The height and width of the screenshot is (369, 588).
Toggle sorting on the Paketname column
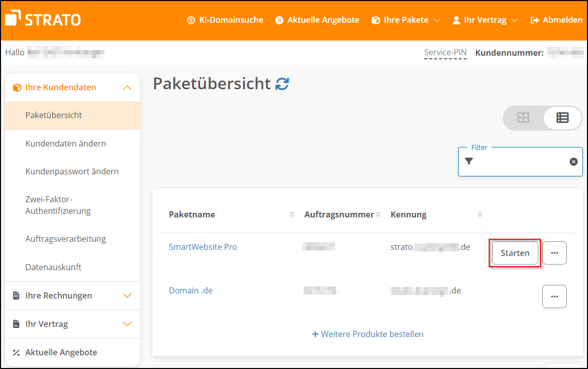(291, 214)
